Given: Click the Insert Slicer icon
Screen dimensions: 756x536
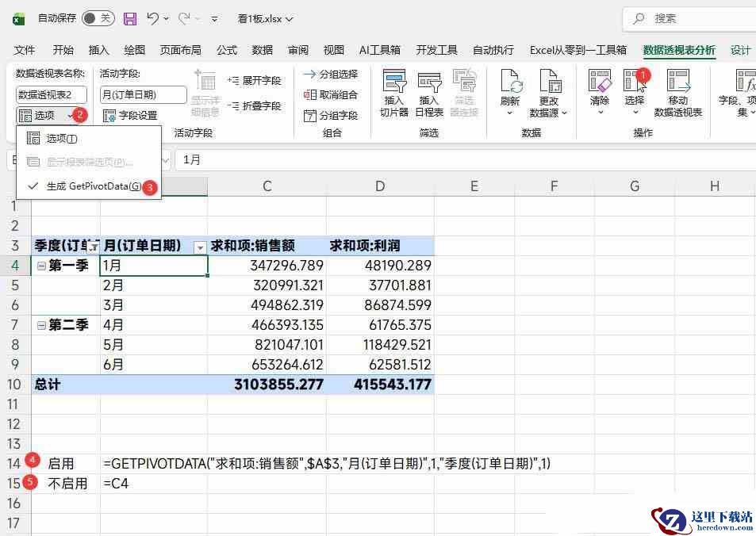Looking at the screenshot, I should click(x=394, y=84).
